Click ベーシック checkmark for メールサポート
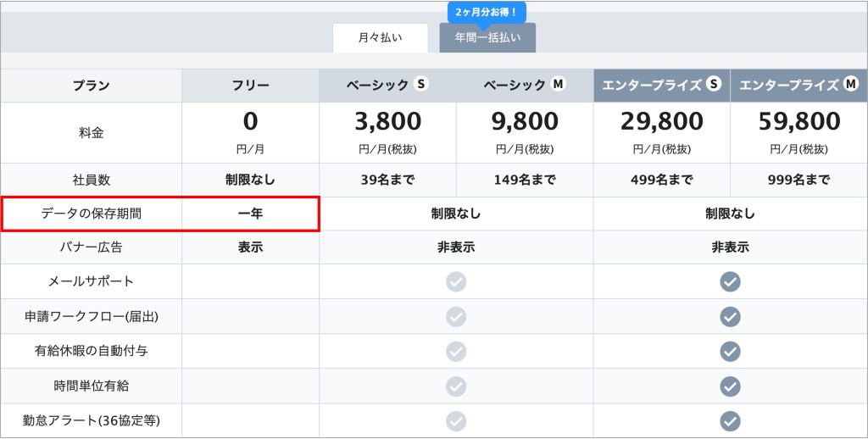 click(x=456, y=281)
